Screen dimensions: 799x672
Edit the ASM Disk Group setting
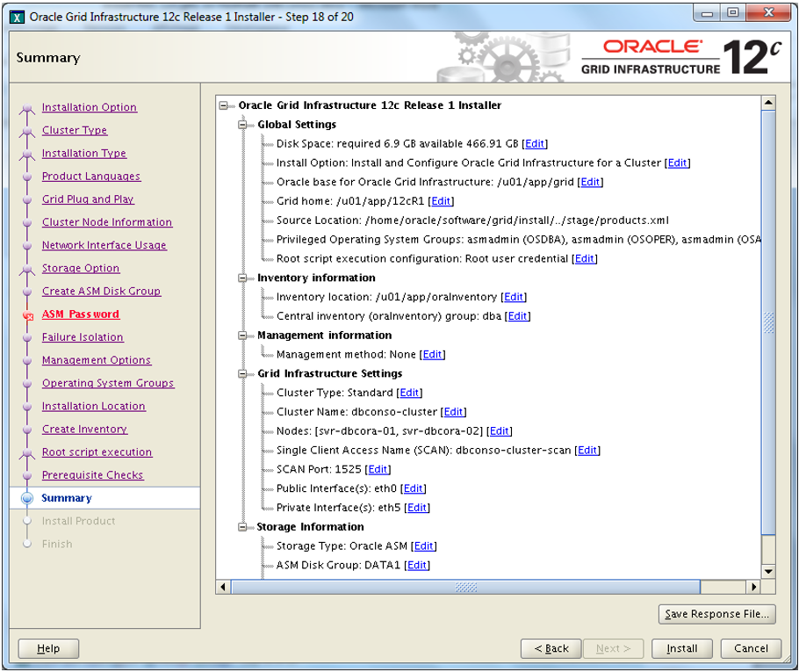click(417, 566)
